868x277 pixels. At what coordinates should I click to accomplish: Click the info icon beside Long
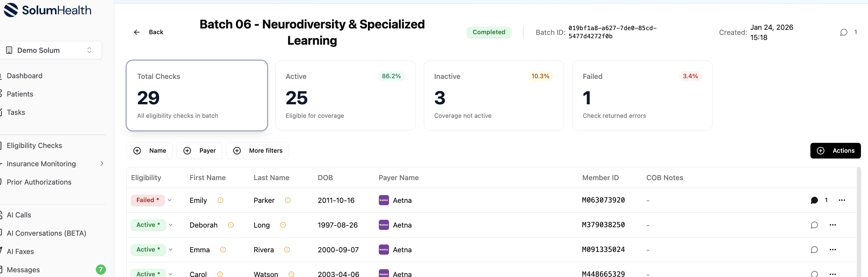(283, 225)
